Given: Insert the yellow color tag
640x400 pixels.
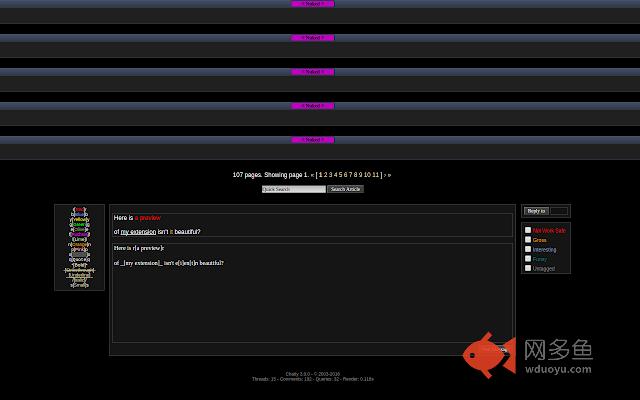Looking at the screenshot, I should [80, 220].
